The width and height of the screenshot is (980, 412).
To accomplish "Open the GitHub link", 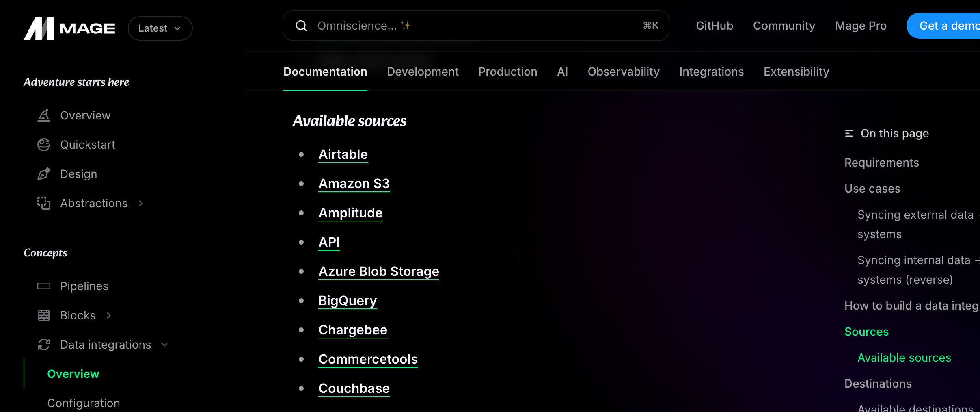I will point(714,26).
